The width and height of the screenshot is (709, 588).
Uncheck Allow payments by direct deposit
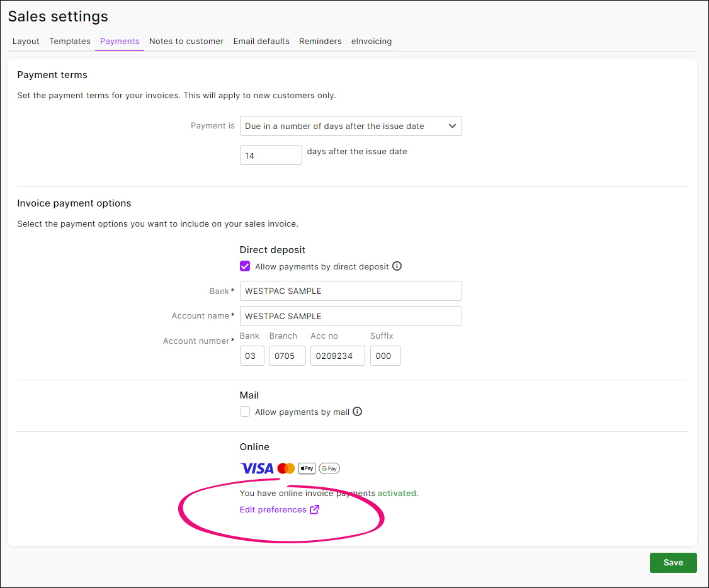tap(245, 266)
